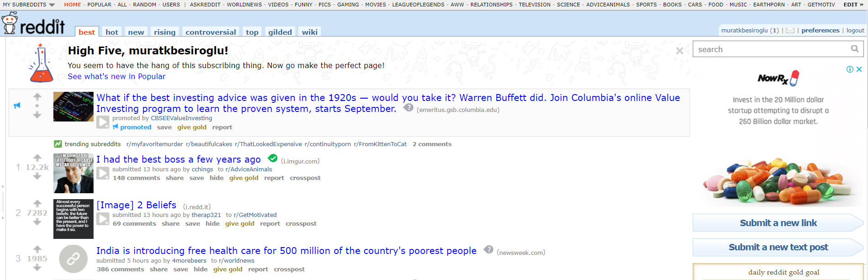Expand the '[Image] 2 Beliefs' post preview
Viewport: 868px width, 280px height.
pos(103,219)
